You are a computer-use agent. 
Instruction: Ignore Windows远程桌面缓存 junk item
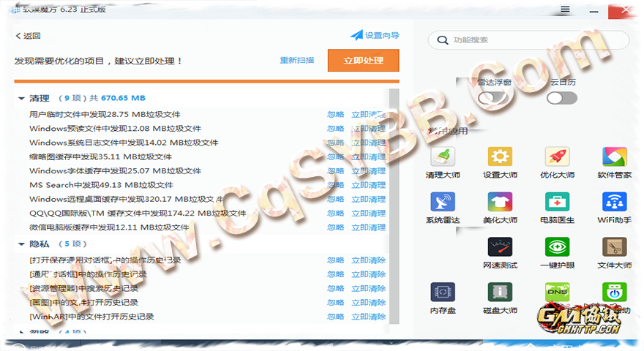click(336, 199)
